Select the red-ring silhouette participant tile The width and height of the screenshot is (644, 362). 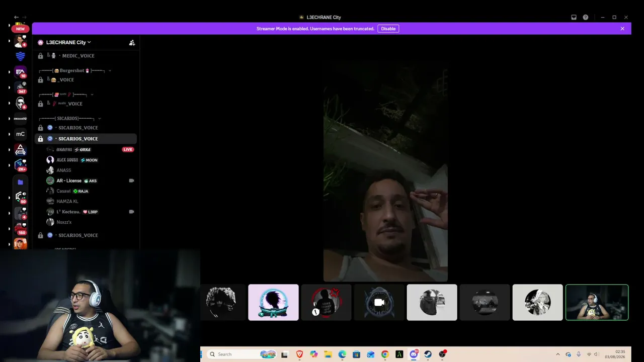(326, 302)
